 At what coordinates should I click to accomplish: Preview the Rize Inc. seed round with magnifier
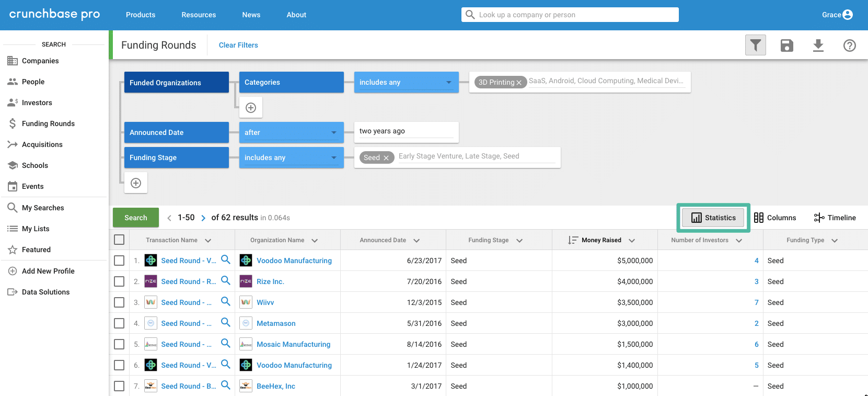coord(226,280)
